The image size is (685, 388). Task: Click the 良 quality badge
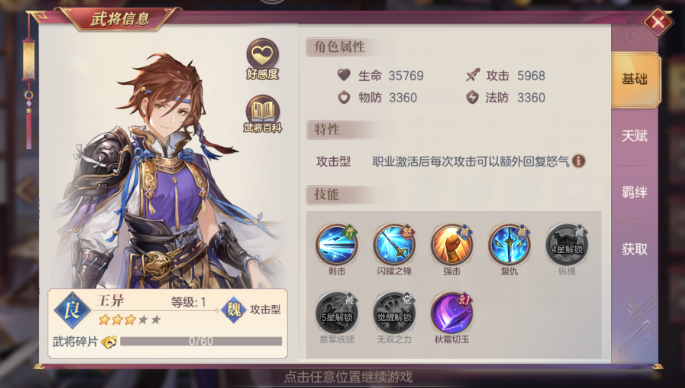click(72, 310)
